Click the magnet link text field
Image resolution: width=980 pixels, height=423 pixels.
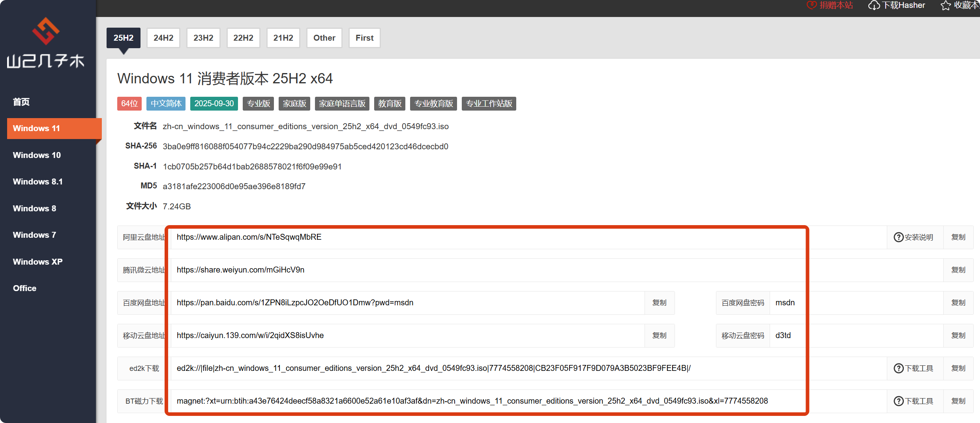coord(474,401)
